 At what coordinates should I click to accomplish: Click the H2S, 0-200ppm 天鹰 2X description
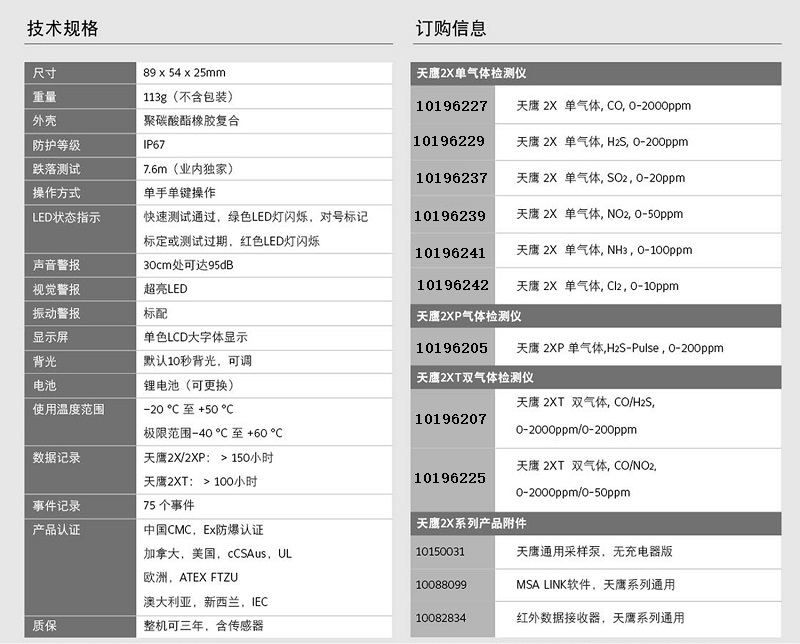tap(602, 142)
